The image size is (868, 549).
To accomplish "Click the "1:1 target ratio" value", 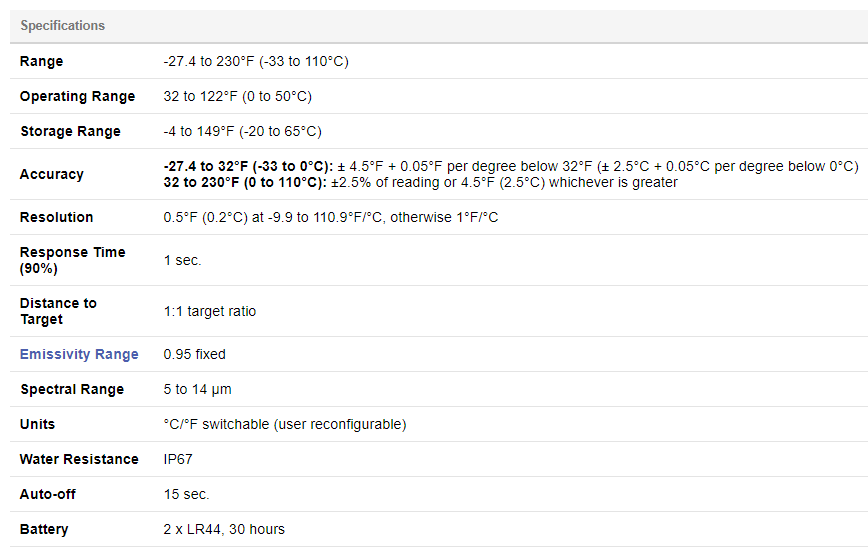I will point(210,311).
